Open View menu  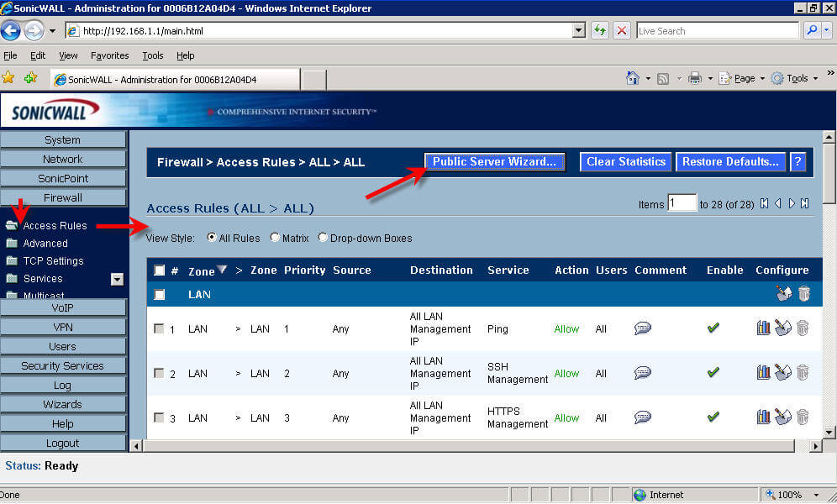68,55
